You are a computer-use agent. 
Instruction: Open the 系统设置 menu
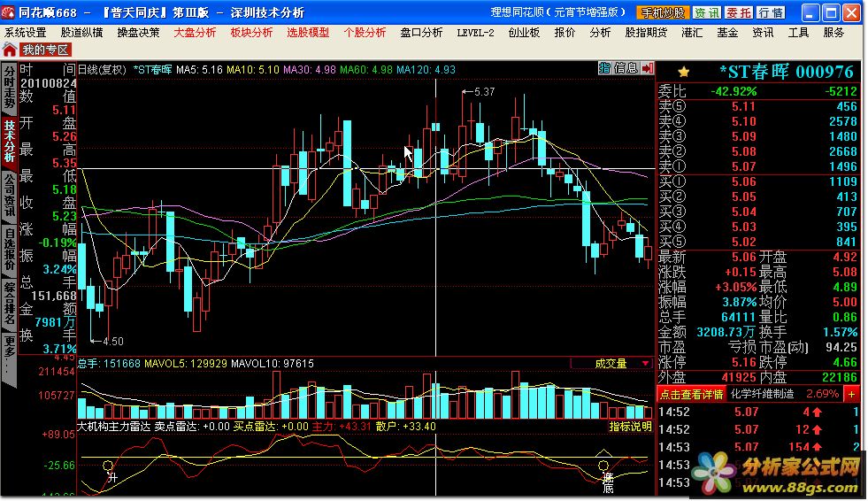pyautogui.click(x=26, y=33)
